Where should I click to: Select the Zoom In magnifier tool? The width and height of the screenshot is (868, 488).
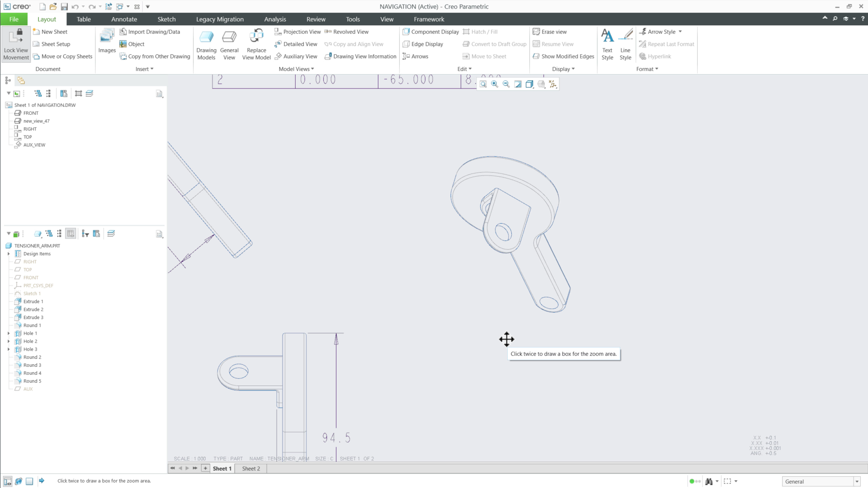(x=494, y=84)
